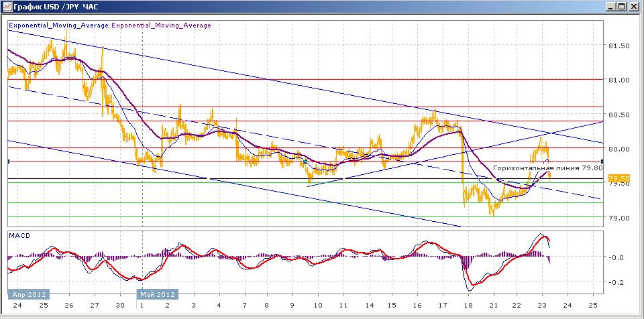
Task: Click the 80.50 price axis value
Action: pyautogui.click(x=618, y=115)
